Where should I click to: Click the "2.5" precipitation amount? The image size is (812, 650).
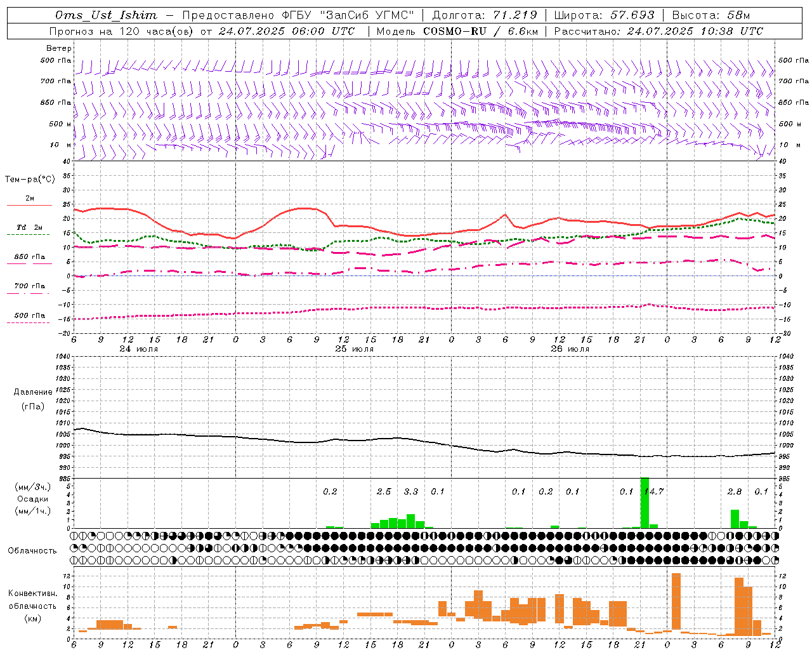point(384,491)
